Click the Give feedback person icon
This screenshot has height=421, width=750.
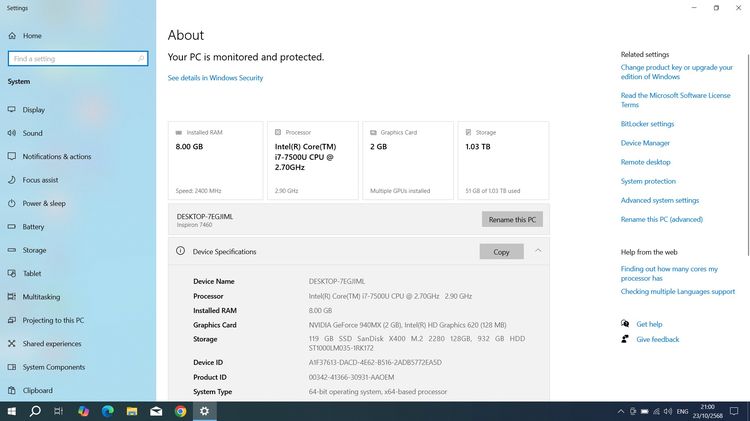coord(625,339)
